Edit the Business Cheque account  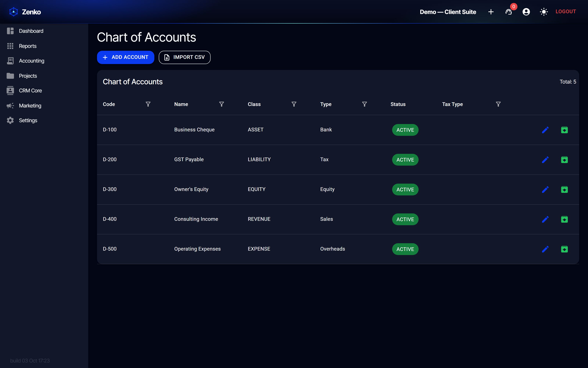(545, 130)
